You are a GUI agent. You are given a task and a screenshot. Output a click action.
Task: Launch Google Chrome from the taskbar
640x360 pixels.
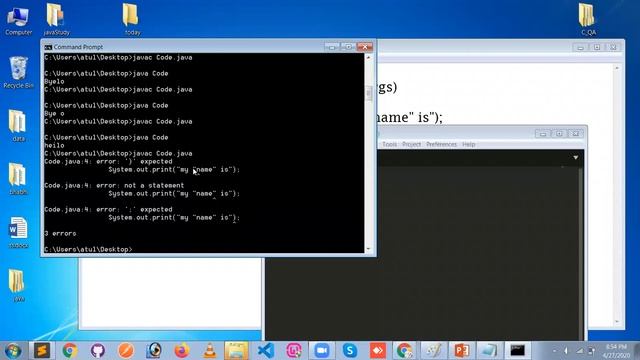tap(70, 351)
